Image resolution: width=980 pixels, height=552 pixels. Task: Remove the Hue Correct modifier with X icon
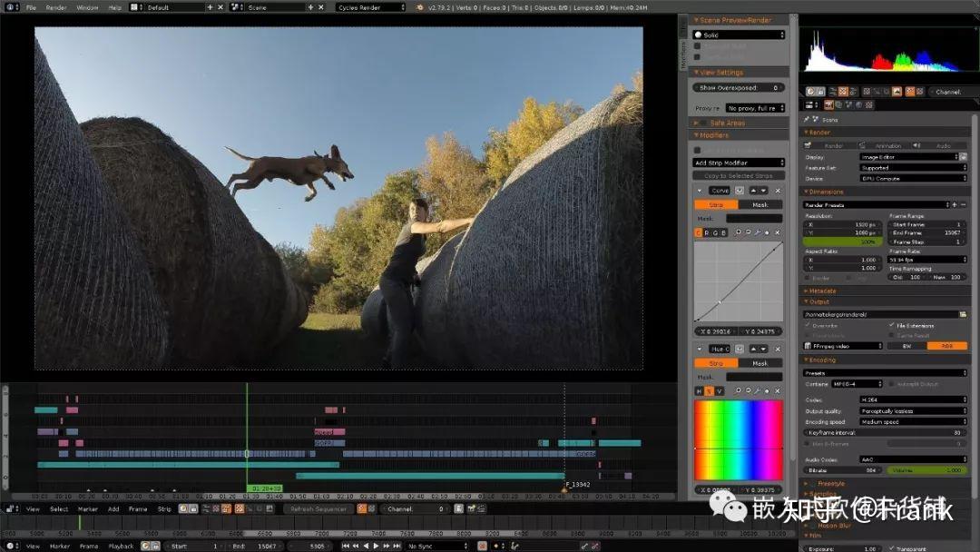tap(779, 349)
